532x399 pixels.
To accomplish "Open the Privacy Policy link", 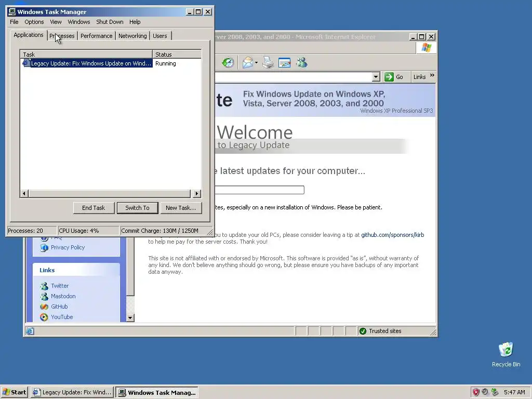I will (x=68, y=247).
